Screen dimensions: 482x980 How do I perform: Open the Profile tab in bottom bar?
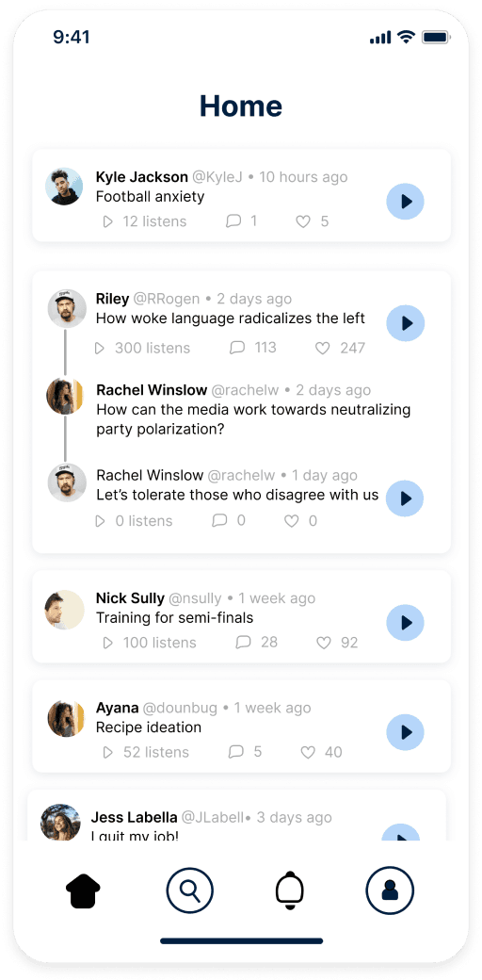[x=391, y=890]
